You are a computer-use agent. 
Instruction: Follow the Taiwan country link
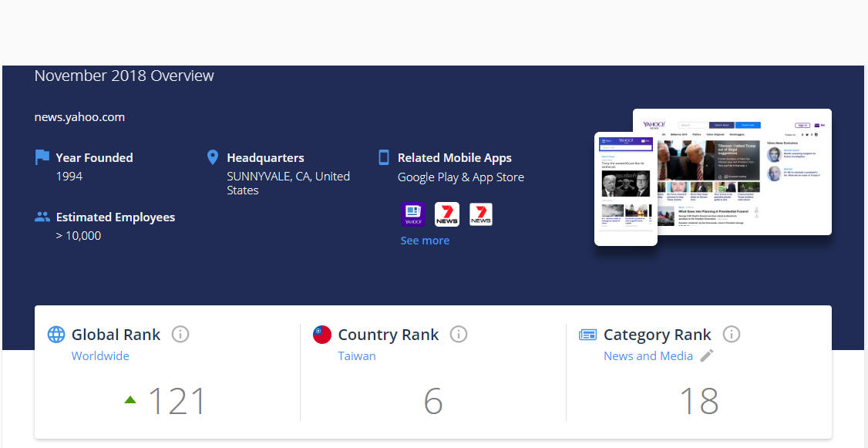coord(357,356)
